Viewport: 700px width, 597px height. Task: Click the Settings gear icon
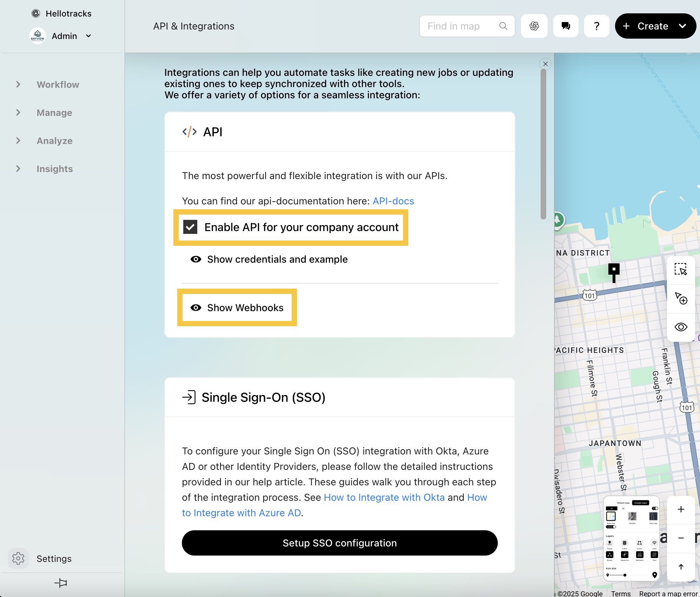click(18, 558)
